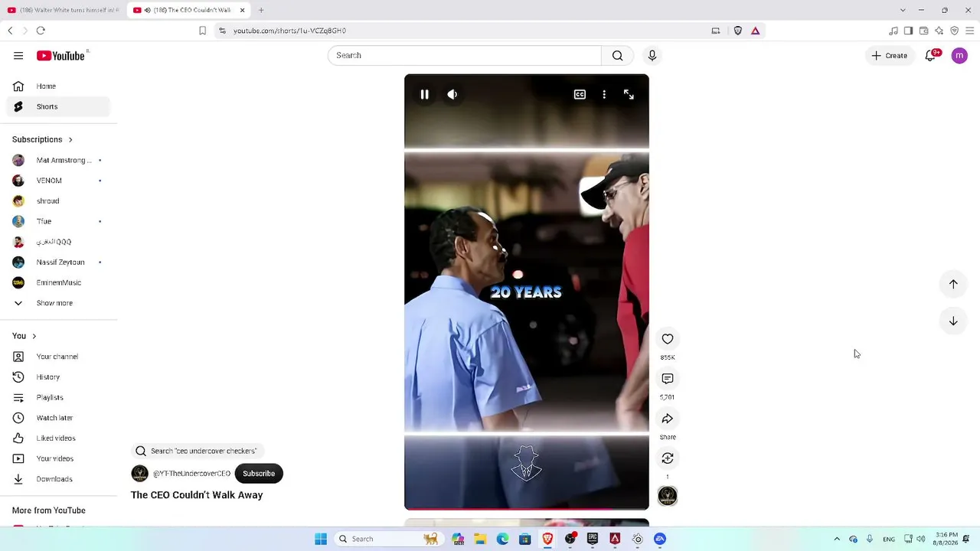980x551 pixels.
Task: Open the Create menu
Action: click(x=889, y=55)
